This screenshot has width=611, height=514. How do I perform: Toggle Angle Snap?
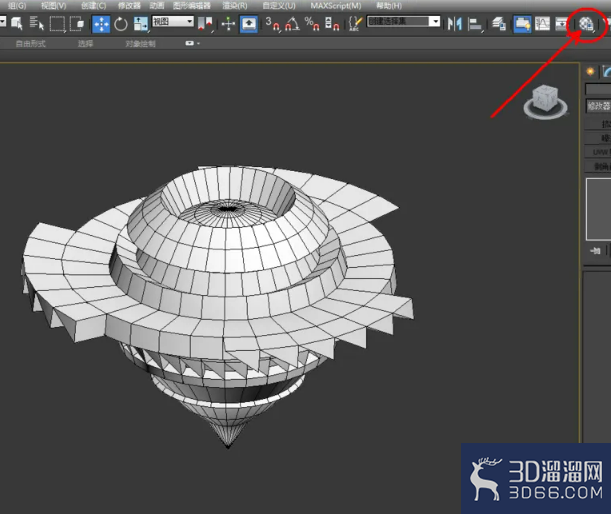pos(292,24)
